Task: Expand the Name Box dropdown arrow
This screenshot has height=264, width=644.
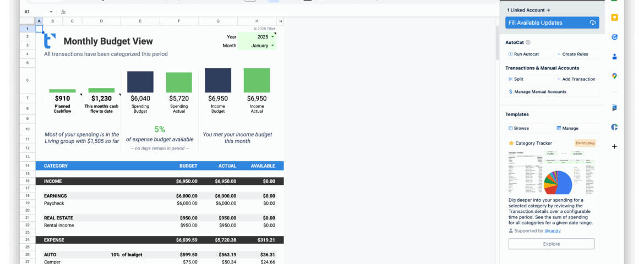Action: (51, 12)
